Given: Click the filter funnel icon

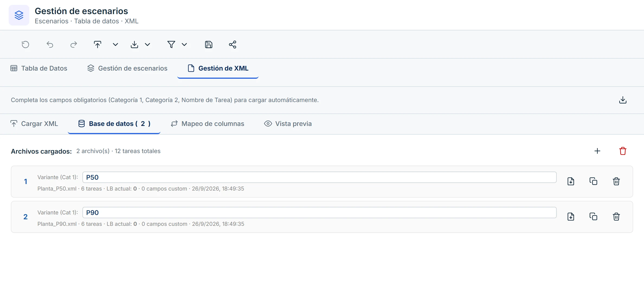Looking at the screenshot, I should point(171,45).
